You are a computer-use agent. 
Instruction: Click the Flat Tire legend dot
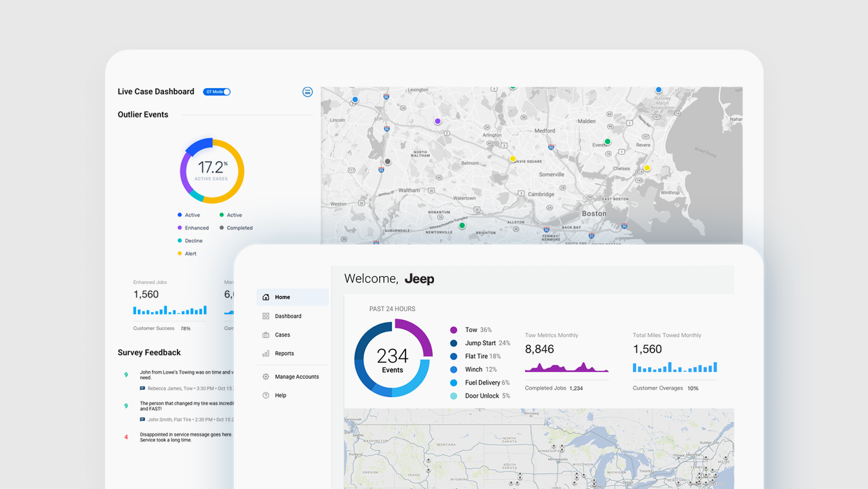click(453, 357)
